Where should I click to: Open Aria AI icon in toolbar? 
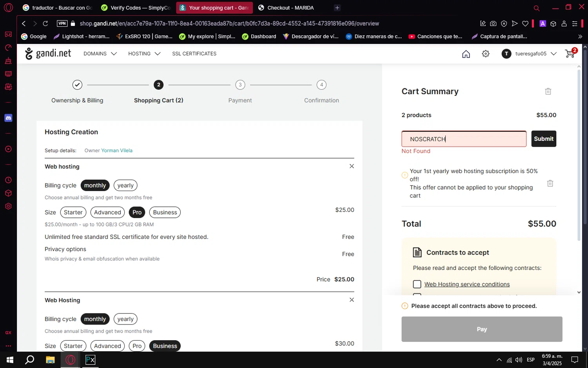tap(543, 24)
